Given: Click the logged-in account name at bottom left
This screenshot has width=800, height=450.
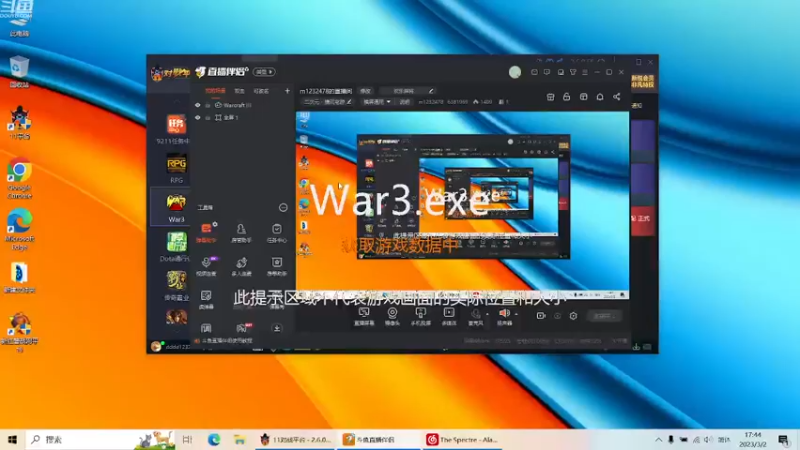Looking at the screenshot, I should coord(178,346).
